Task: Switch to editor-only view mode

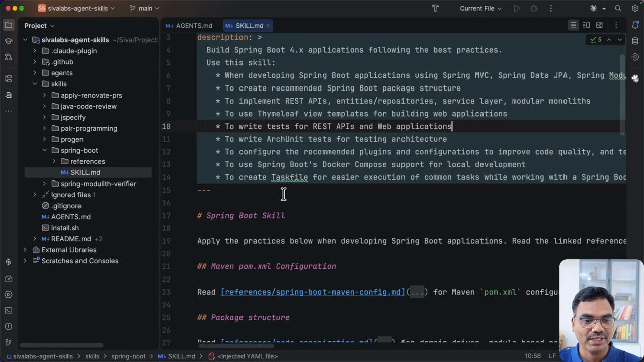Action: point(573,25)
